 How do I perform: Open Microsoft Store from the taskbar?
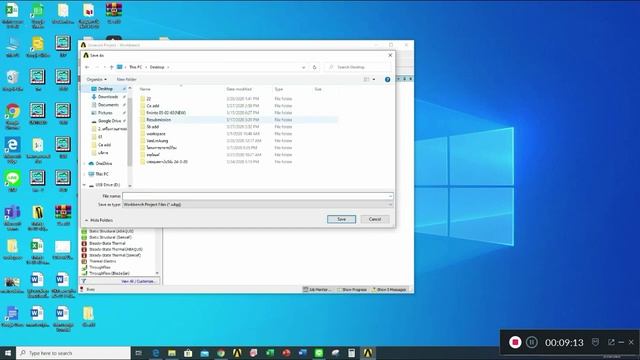(x=188, y=353)
